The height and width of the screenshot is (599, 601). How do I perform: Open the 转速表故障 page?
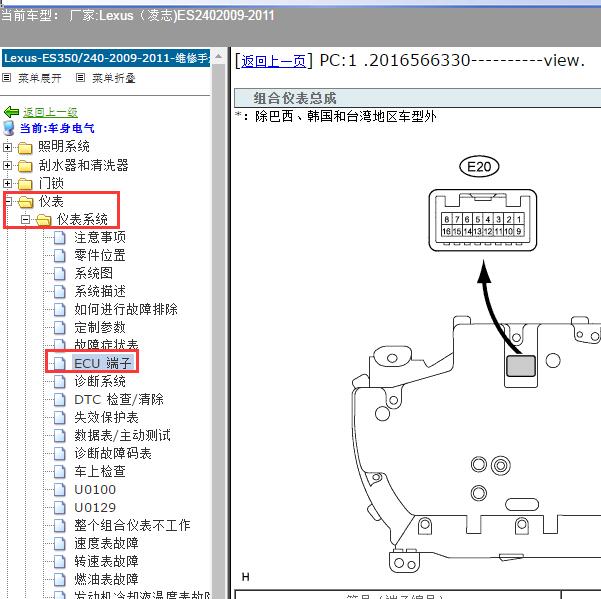(106, 561)
